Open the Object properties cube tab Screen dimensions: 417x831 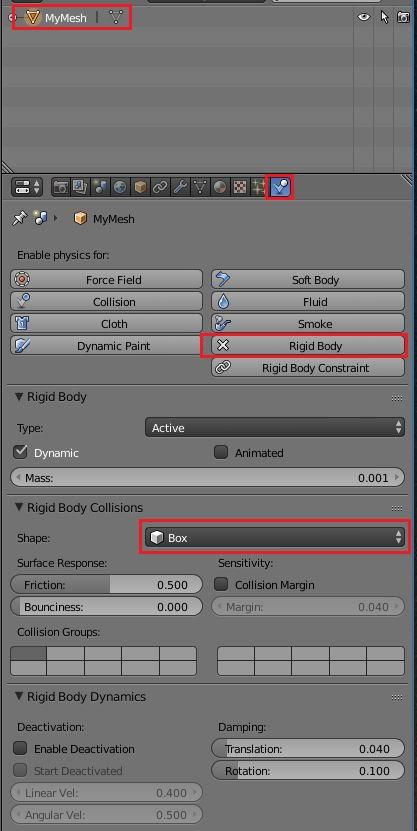click(x=140, y=187)
